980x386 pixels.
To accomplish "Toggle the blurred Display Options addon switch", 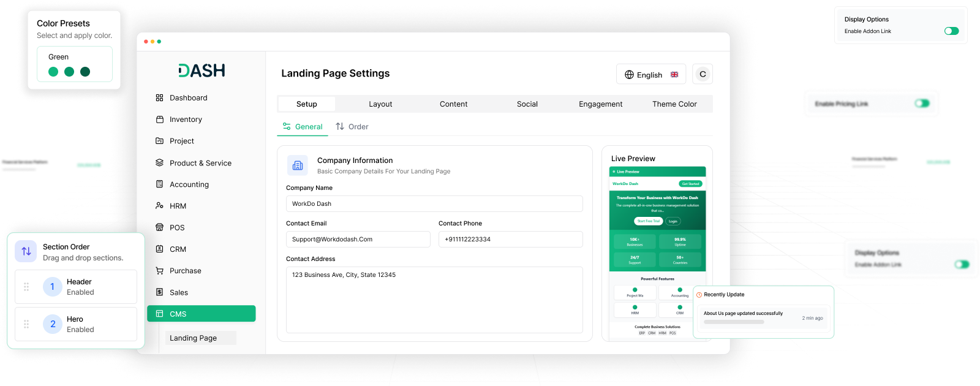I will pos(962,264).
